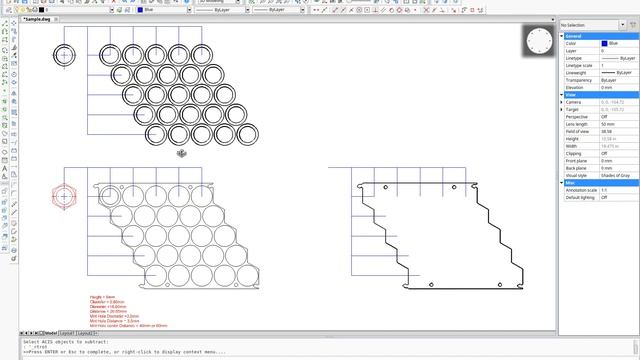Click the UCS origin icon in the drawing
Screen dimensions: 640x360
[182, 153]
